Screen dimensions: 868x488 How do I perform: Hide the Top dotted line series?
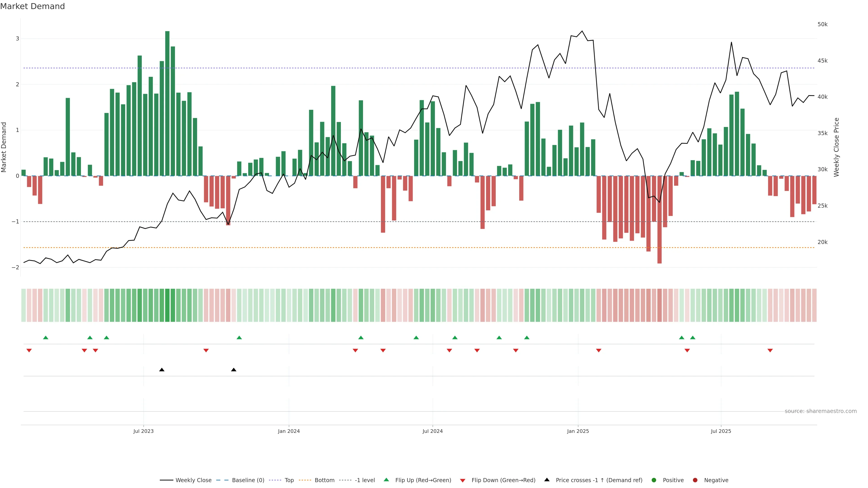pos(289,480)
